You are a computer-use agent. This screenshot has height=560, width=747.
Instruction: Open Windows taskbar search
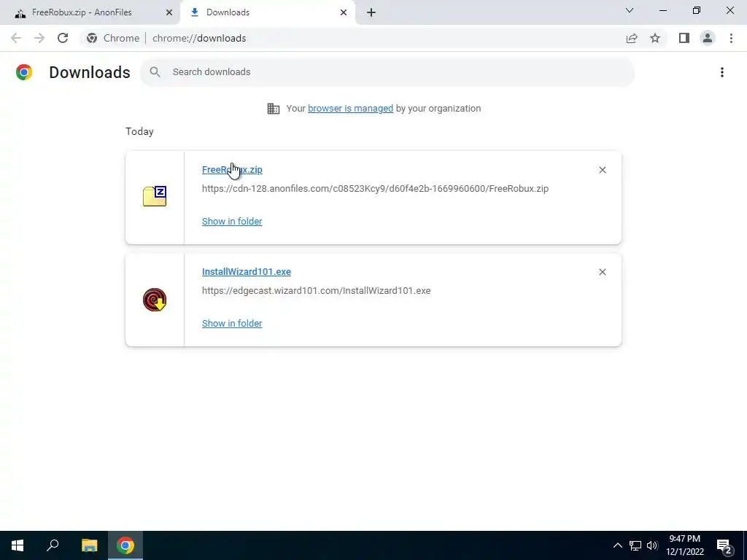[53, 545]
